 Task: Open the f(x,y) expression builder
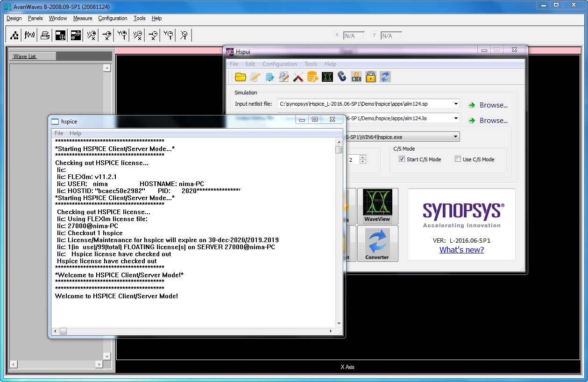coord(29,35)
